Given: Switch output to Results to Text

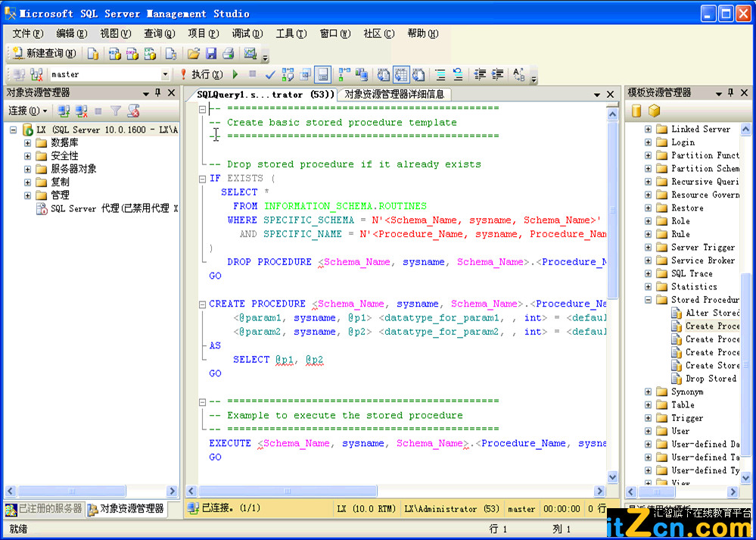Looking at the screenshot, I should (384, 74).
